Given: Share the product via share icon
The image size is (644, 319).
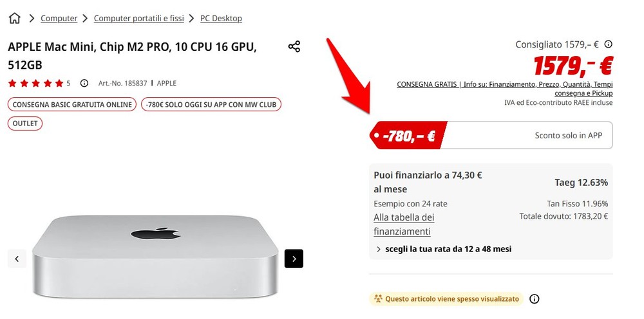Looking at the screenshot, I should point(294,46).
